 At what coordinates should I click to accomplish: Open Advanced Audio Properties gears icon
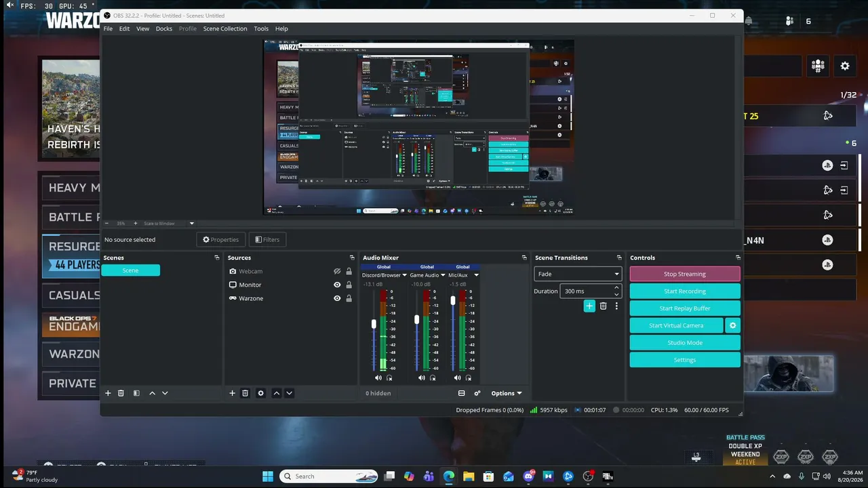(477, 393)
